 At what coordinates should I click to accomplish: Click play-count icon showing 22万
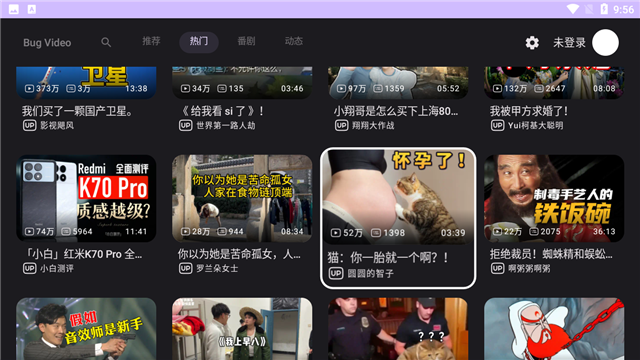tap(497, 231)
